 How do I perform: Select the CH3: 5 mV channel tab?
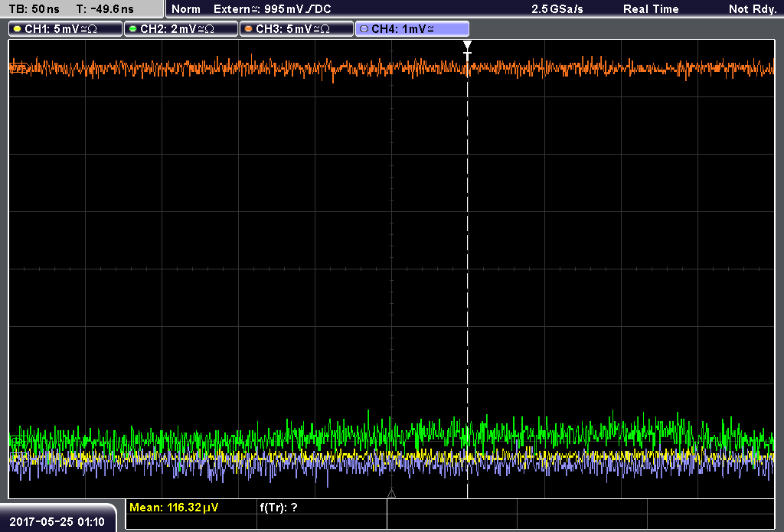tap(296, 29)
